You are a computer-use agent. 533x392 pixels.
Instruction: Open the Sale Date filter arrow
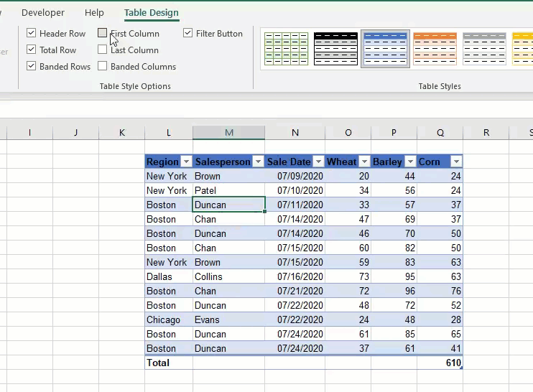pos(318,162)
